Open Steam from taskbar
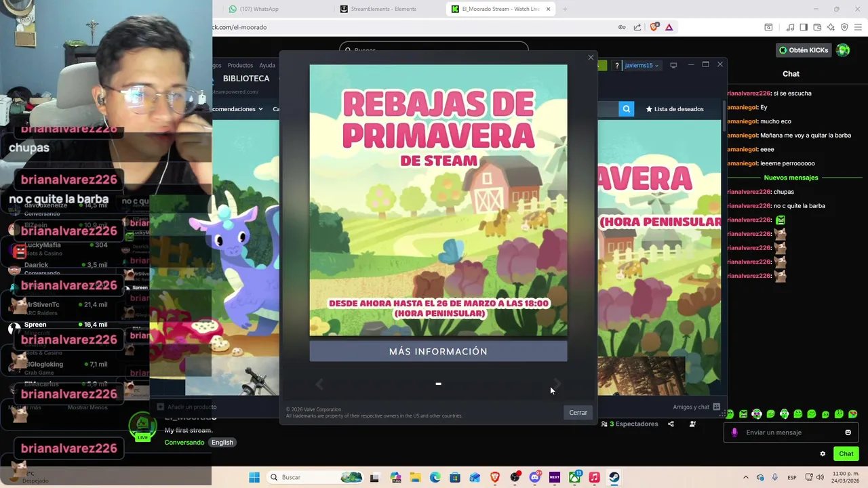Image resolution: width=868 pixels, height=488 pixels. coord(614,477)
